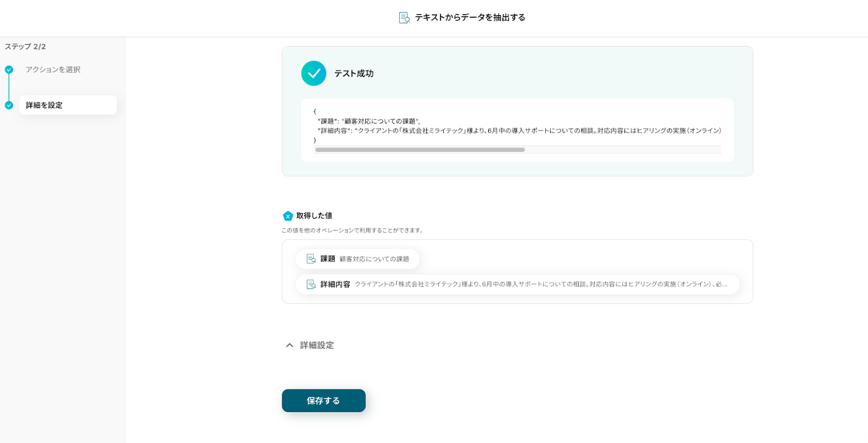Click the この値を他のオペレーションで利用することができます note
This screenshot has height=443, width=868.
tap(352, 230)
